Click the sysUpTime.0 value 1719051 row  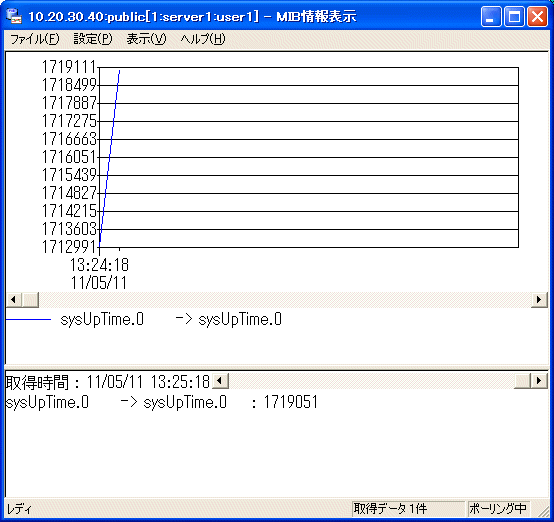tap(162, 402)
